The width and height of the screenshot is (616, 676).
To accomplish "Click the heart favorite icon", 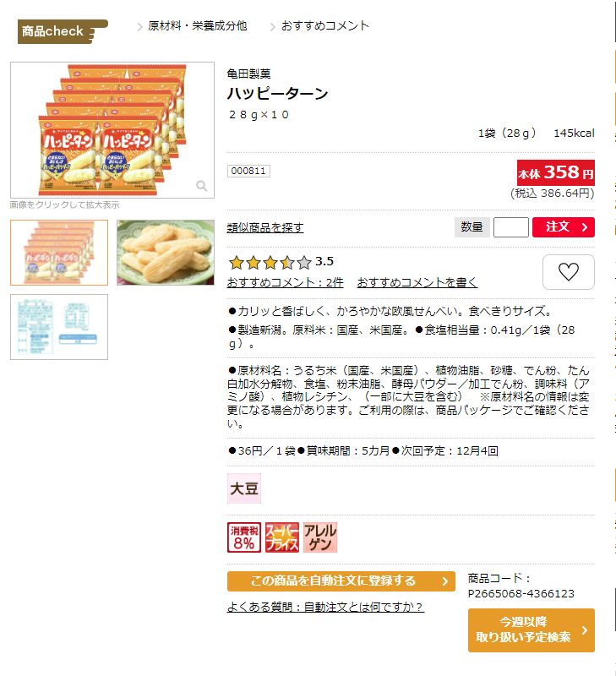I will tap(568, 272).
